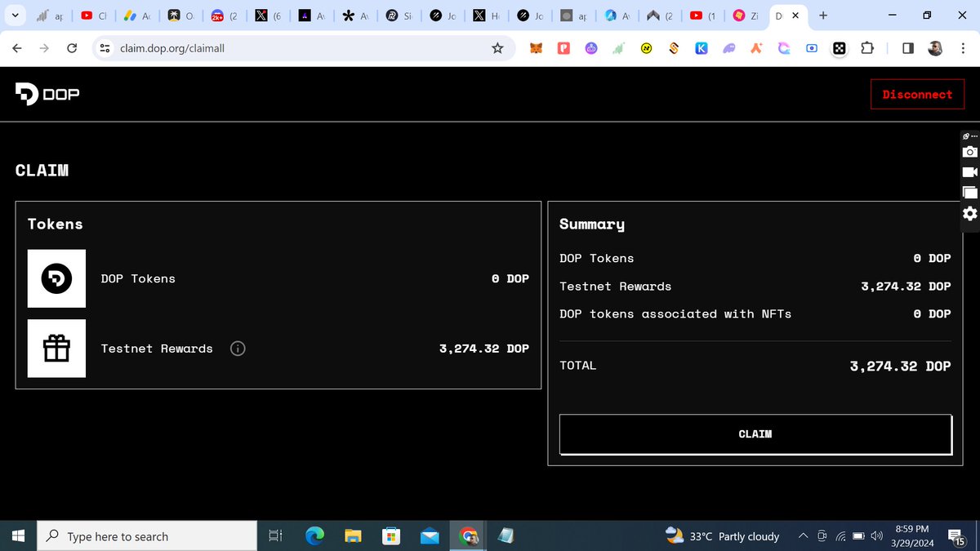980x551 pixels.
Task: Click 'DOP tokens associated with NFTs' label
Action: pyautogui.click(x=675, y=313)
